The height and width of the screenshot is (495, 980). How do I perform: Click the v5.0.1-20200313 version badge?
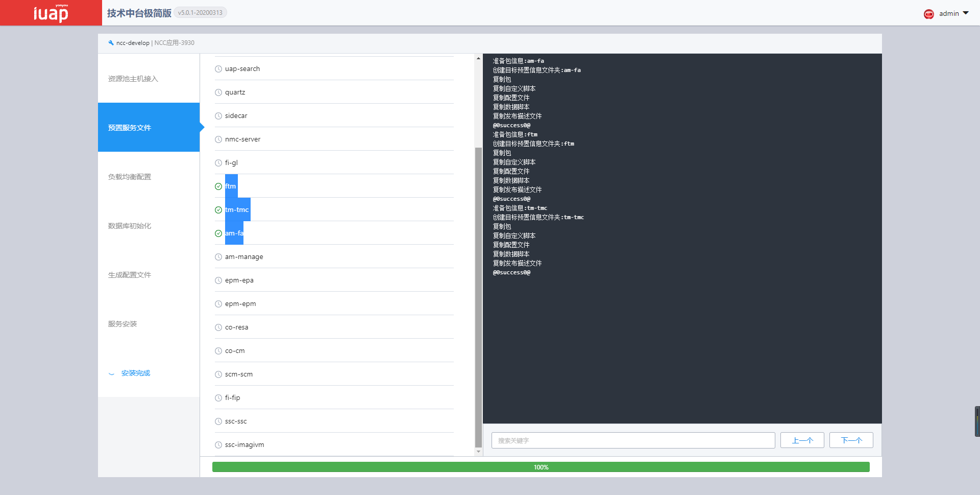[x=200, y=13]
